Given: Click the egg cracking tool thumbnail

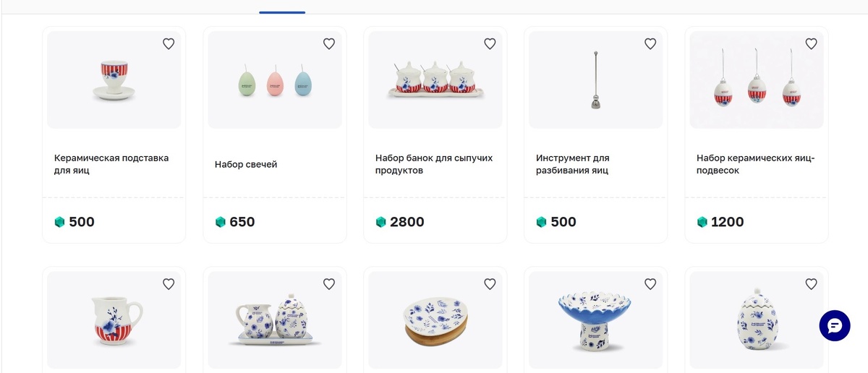Looking at the screenshot, I should (595, 80).
